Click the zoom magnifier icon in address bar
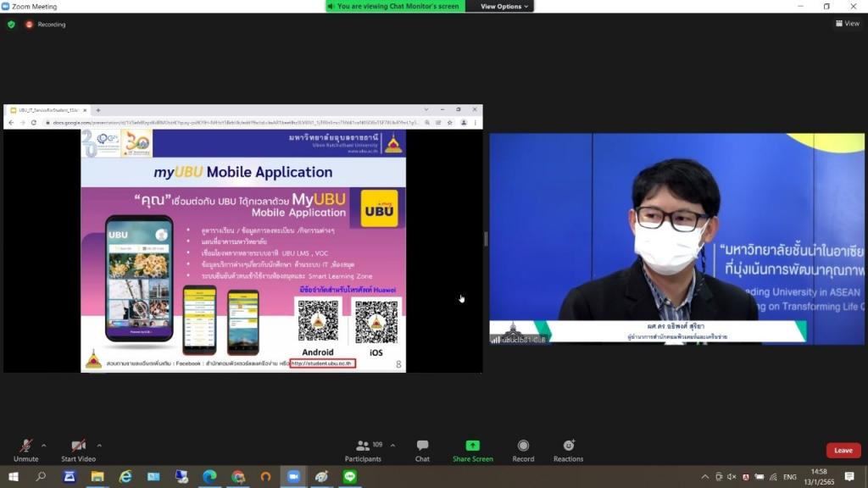 [427, 122]
